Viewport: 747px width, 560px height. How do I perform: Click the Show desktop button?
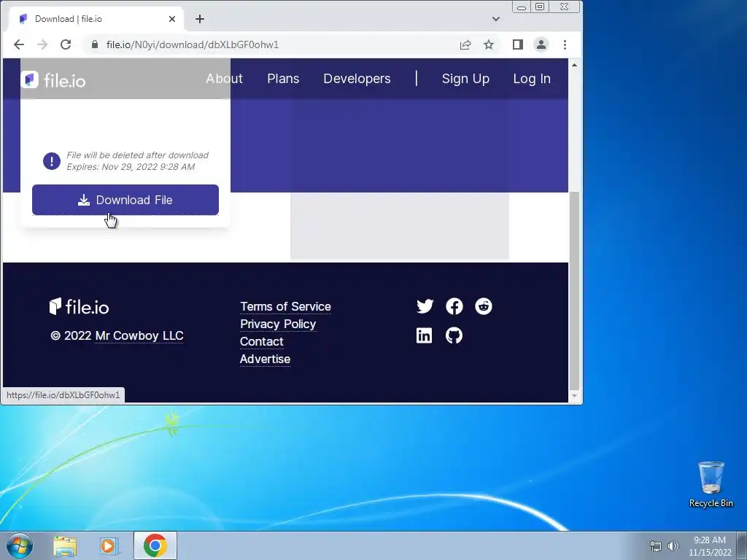[x=742, y=545]
